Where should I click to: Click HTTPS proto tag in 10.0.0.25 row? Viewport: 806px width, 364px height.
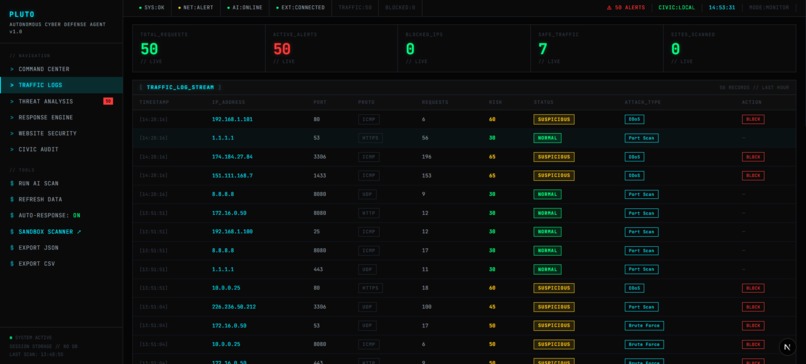coord(370,288)
